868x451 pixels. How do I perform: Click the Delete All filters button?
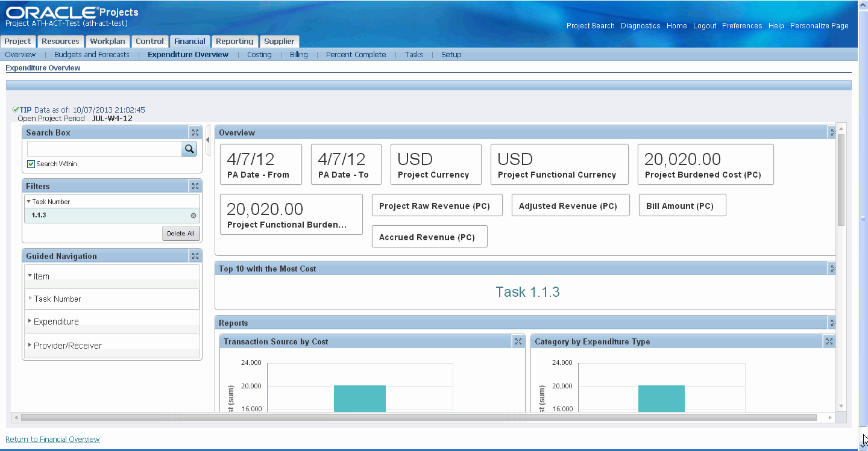pos(181,233)
